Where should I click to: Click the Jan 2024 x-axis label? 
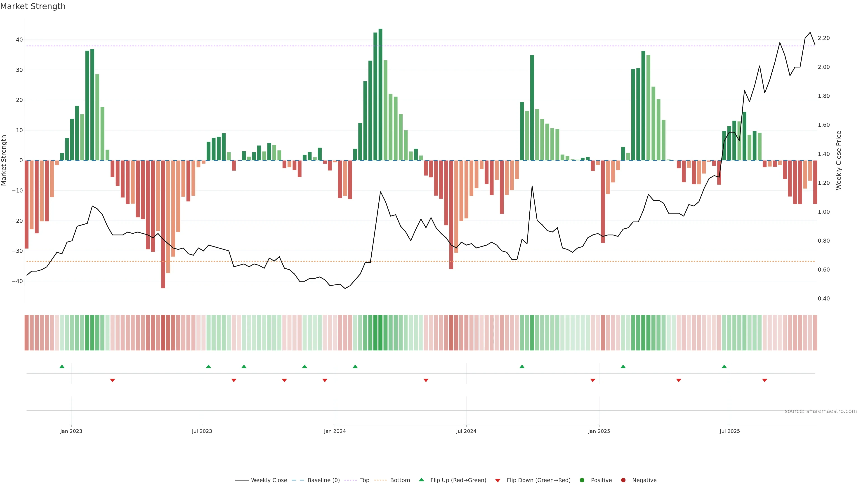pos(335,432)
